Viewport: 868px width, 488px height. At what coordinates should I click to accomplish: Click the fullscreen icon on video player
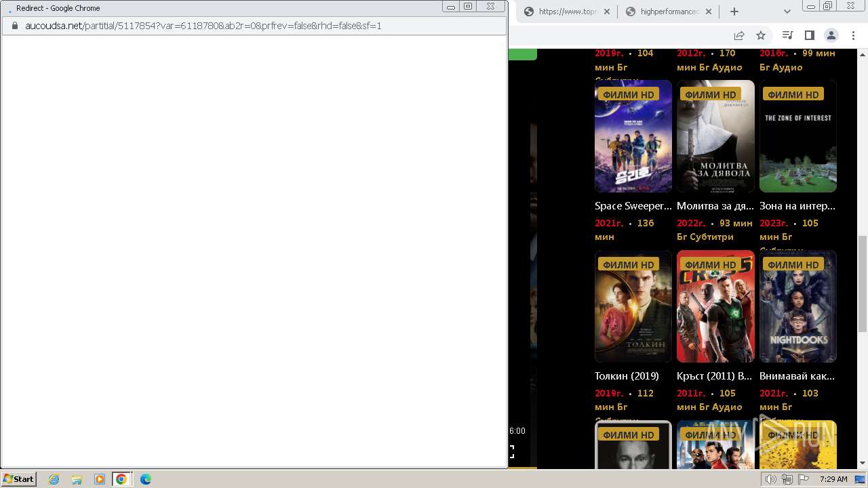(x=511, y=451)
